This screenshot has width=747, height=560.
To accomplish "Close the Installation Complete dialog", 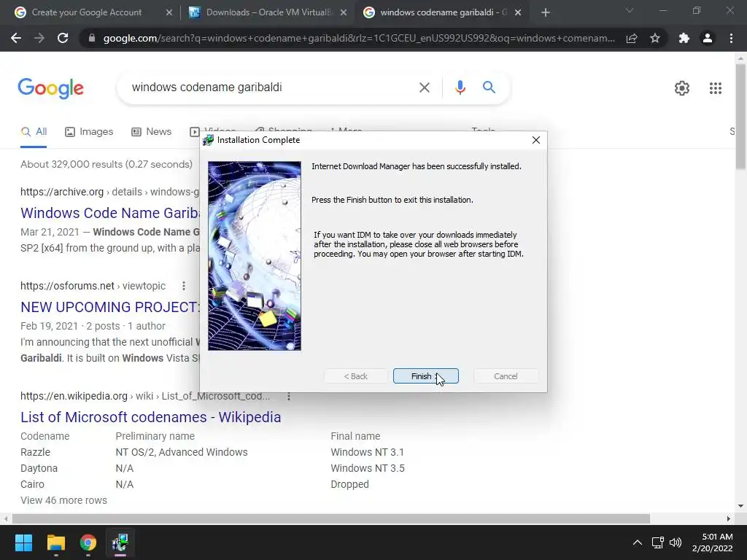I will [x=536, y=140].
